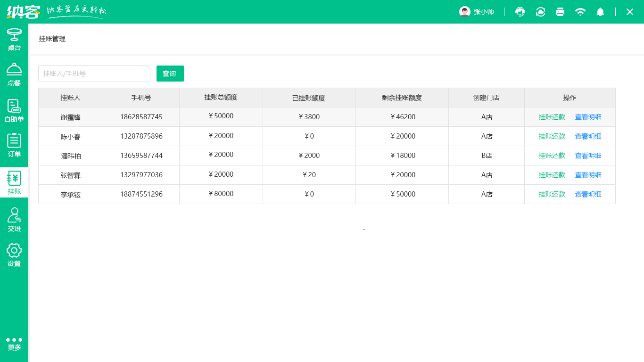Viewport: 644px width, 362px height.
Task: Open 查看明细 for 陈小春
Action: pos(588,136)
